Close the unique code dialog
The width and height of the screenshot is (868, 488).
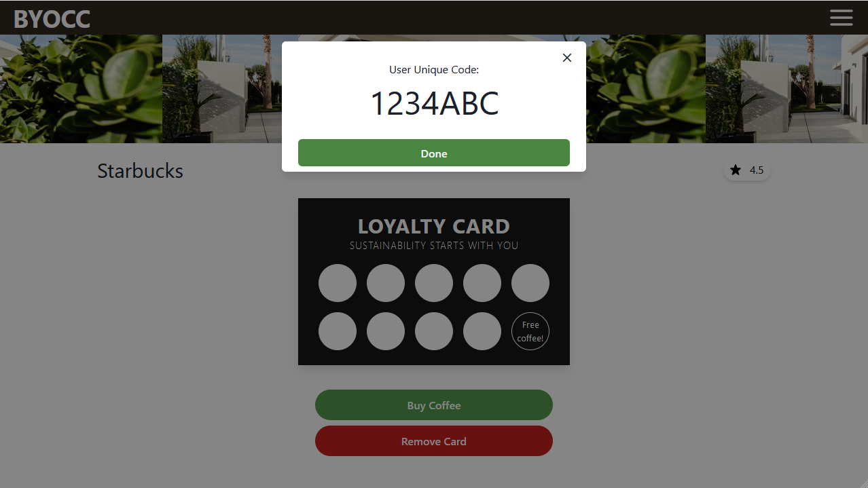[x=567, y=58]
